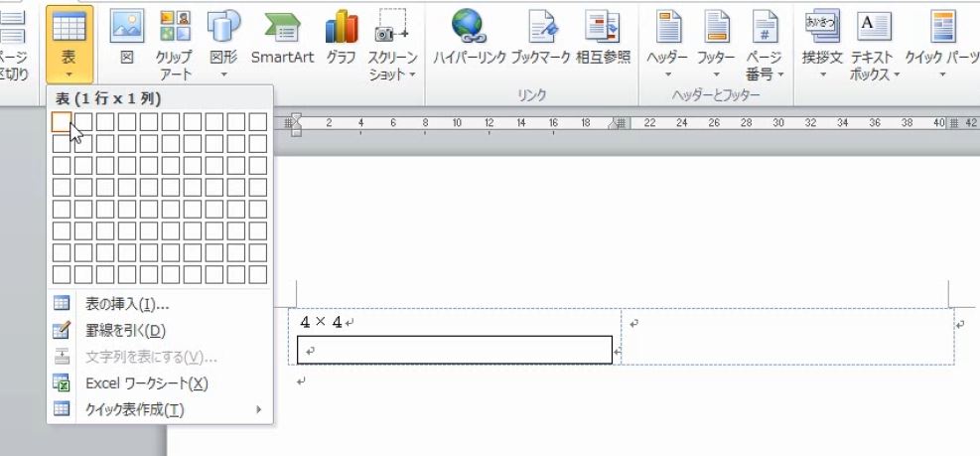Click the Excel worksheet menu icon
Viewport: 980px width, 456px height.
62,382
